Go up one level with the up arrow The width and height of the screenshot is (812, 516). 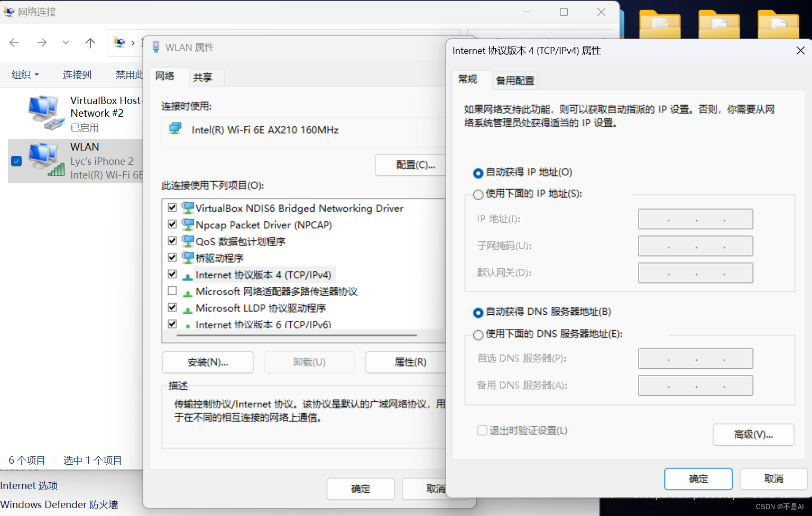point(90,43)
